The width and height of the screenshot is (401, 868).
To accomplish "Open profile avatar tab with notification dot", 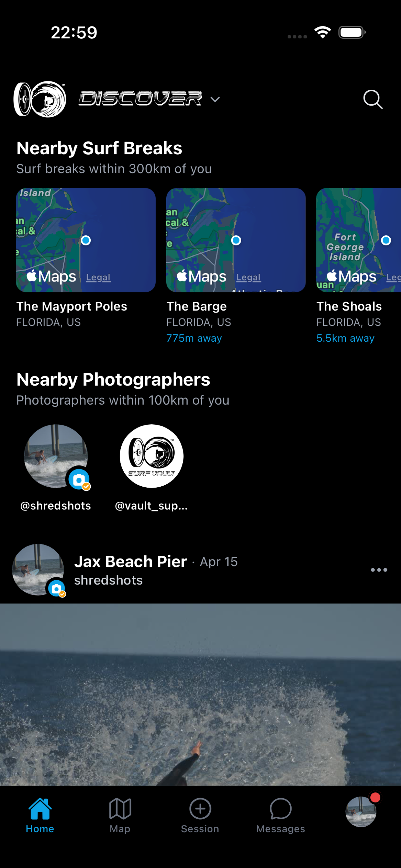I will tap(361, 811).
